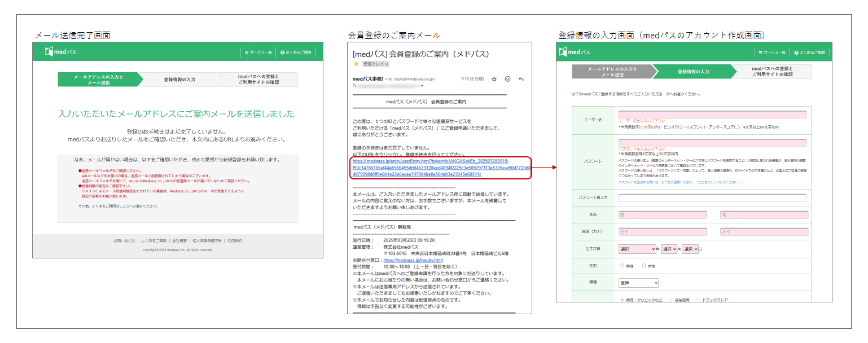
Task: Click the medパス logo on the registration form screen
Action: pos(575,52)
